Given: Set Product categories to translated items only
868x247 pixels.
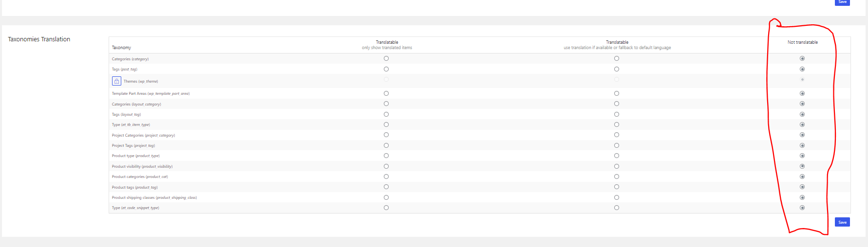Looking at the screenshot, I should click(x=386, y=176).
